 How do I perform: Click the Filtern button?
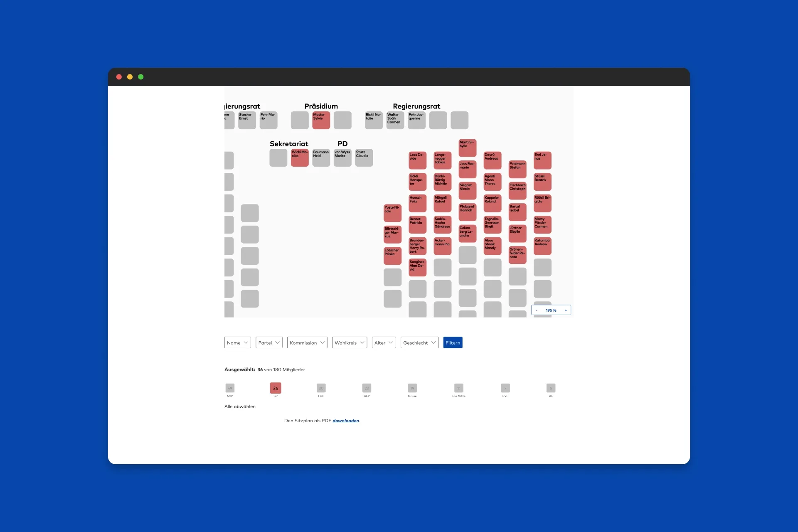click(453, 342)
